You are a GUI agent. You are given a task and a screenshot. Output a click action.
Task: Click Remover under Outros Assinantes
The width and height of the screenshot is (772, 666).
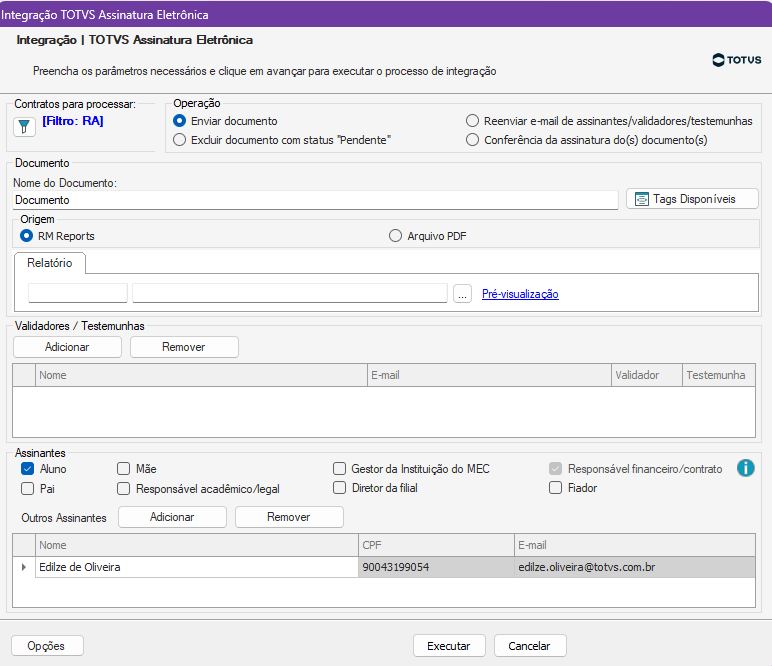click(289, 517)
